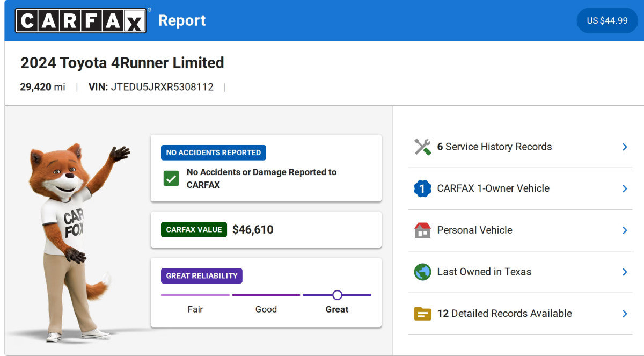644x356 pixels.
Task: Open the Last Owned in Texas arrow
Action: (625, 272)
